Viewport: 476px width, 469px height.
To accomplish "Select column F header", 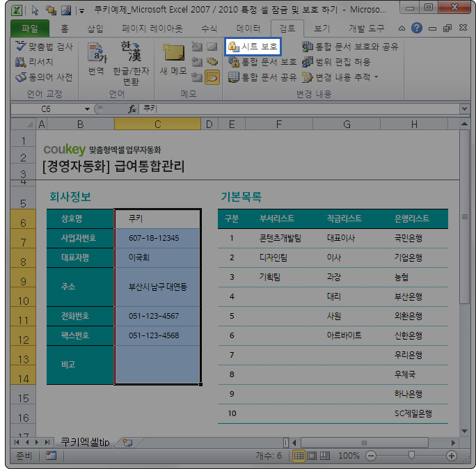I will click(278, 124).
